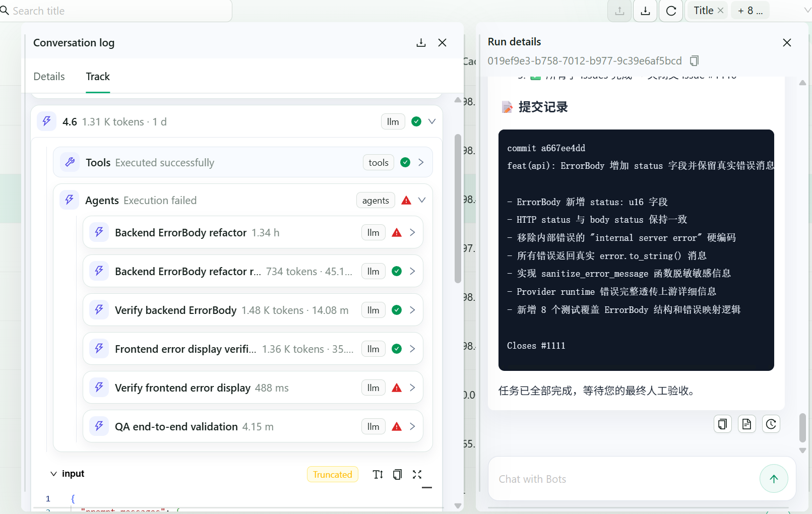This screenshot has height=514, width=812.
Task: Click the commit a667ee4dd line
Action: click(546, 148)
